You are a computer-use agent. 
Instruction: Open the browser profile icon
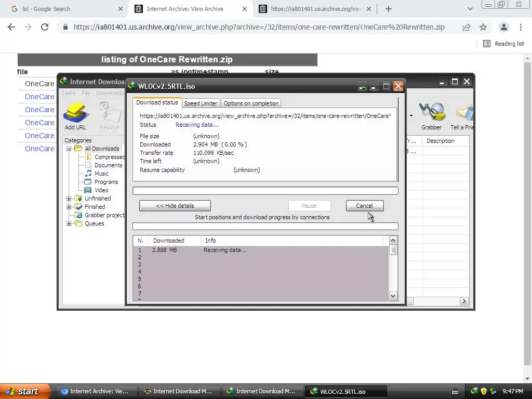[x=504, y=27]
